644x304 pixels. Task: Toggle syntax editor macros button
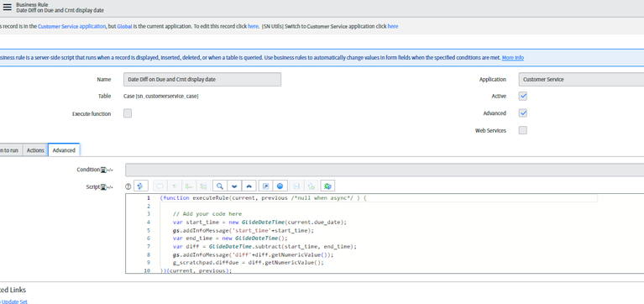pyautogui.click(x=140, y=186)
